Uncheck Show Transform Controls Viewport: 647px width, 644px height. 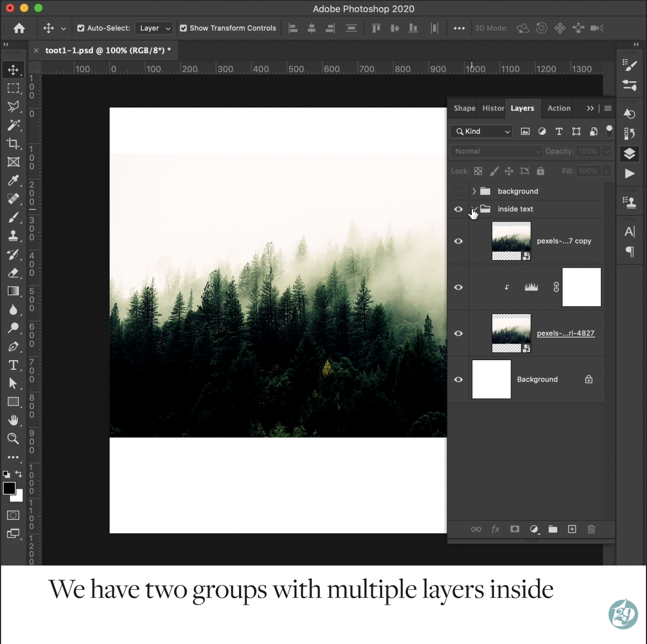click(x=183, y=28)
